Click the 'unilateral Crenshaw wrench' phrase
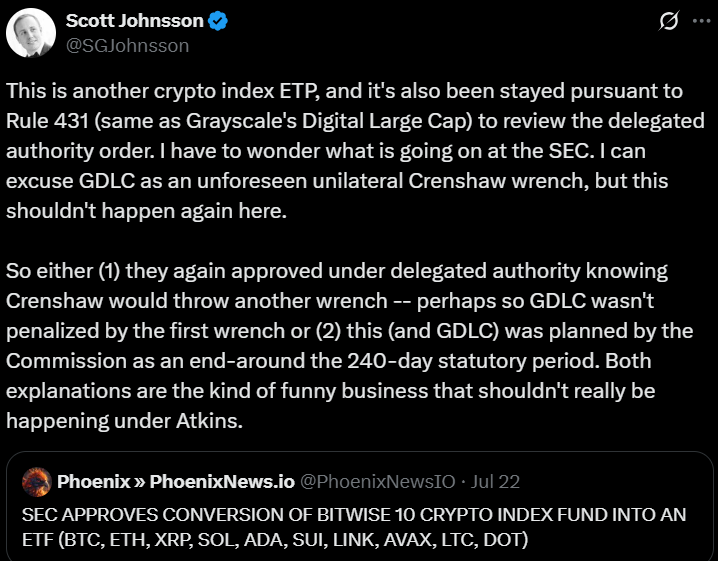This screenshot has width=718, height=561. [x=450, y=181]
